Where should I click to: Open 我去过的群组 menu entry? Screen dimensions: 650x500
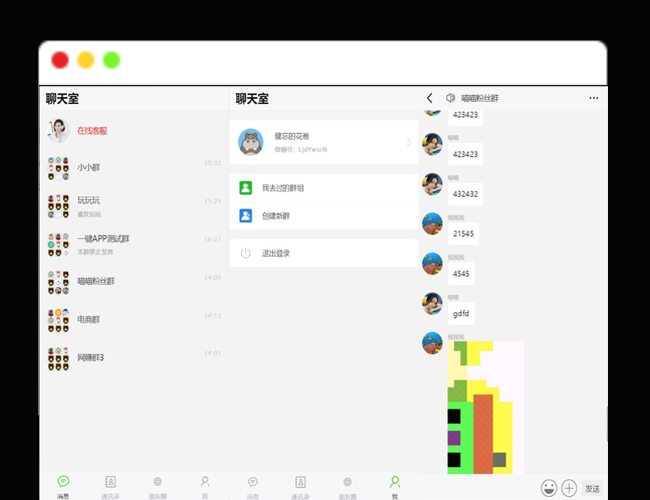tap(324, 188)
